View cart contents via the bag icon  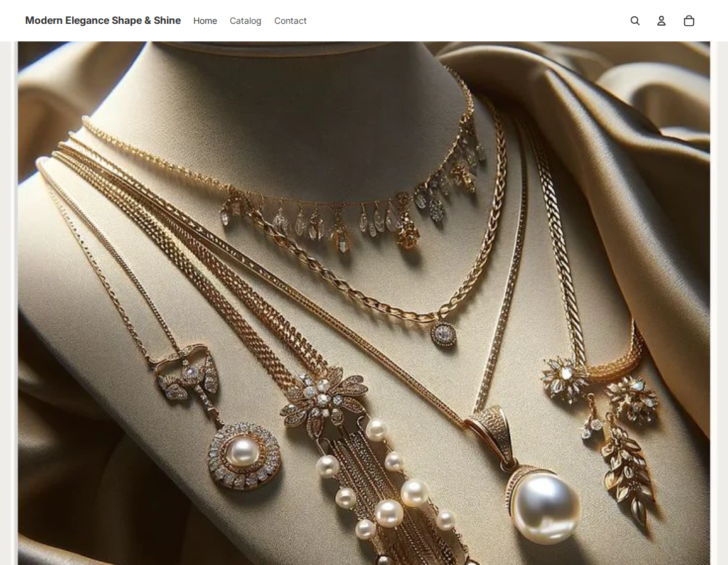(x=688, y=20)
